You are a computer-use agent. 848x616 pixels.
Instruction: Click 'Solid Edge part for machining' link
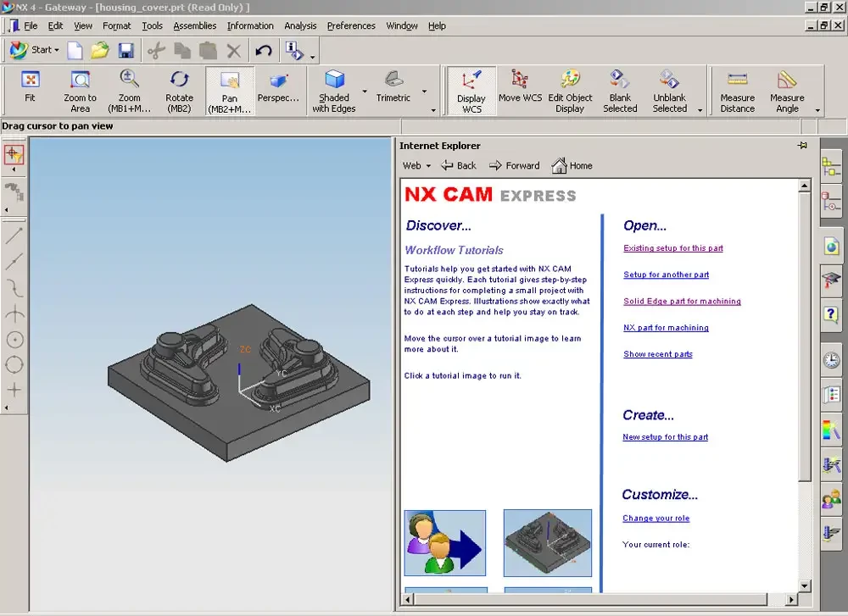pyautogui.click(x=682, y=301)
